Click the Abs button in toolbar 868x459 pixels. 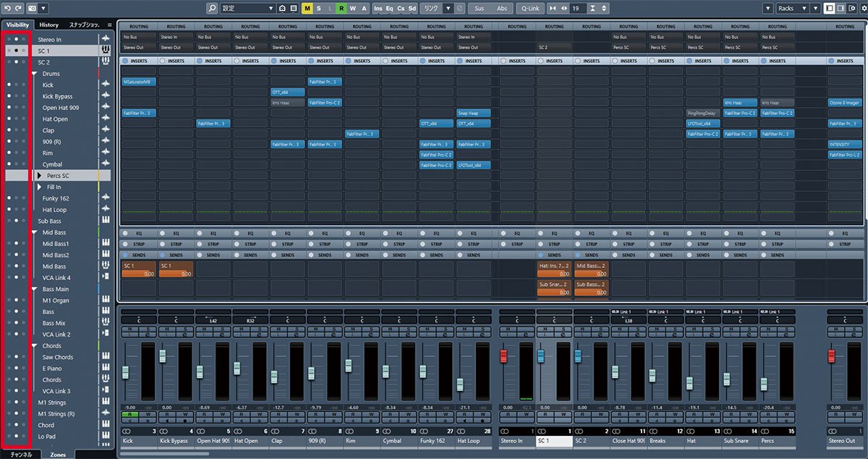tap(502, 8)
